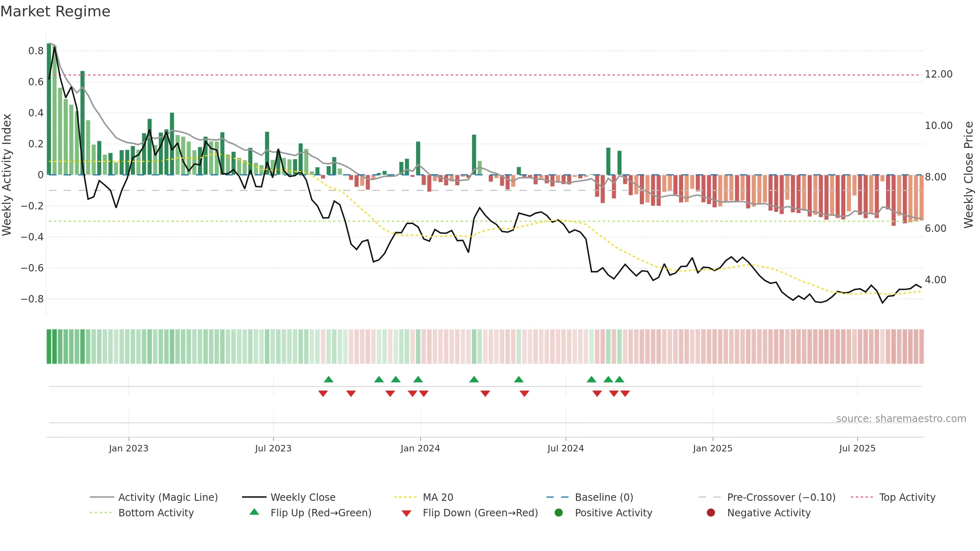Click the −0.8 activity axis value

(32, 299)
